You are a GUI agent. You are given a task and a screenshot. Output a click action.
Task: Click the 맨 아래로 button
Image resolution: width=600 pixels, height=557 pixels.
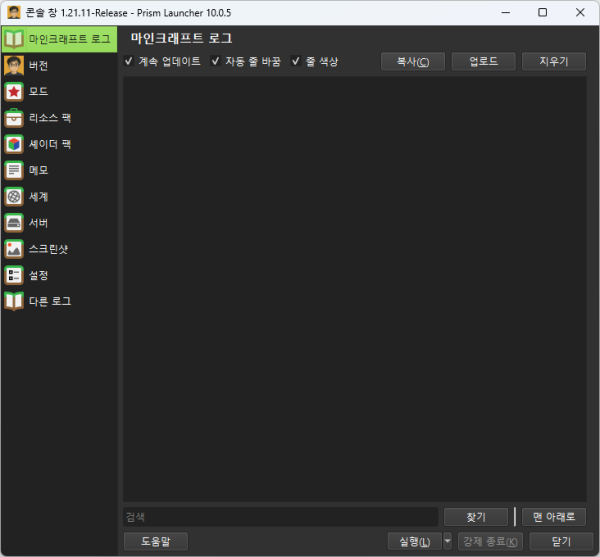[x=554, y=517]
